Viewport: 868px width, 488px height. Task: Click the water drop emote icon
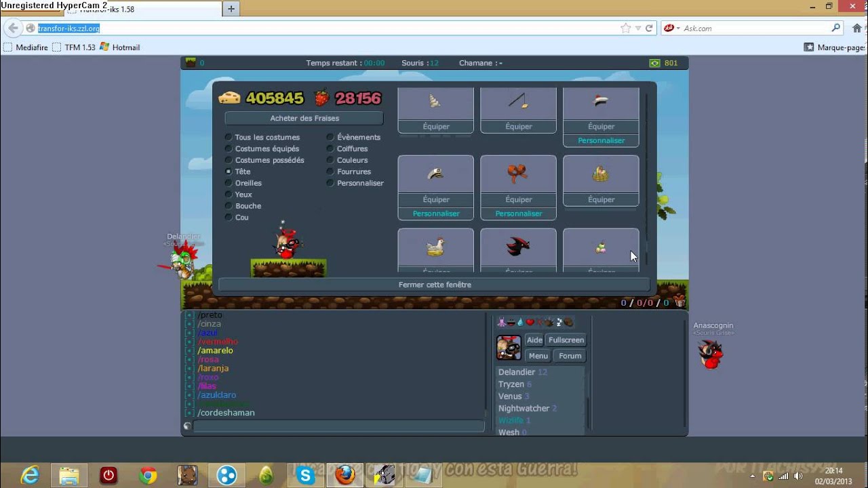pos(520,322)
